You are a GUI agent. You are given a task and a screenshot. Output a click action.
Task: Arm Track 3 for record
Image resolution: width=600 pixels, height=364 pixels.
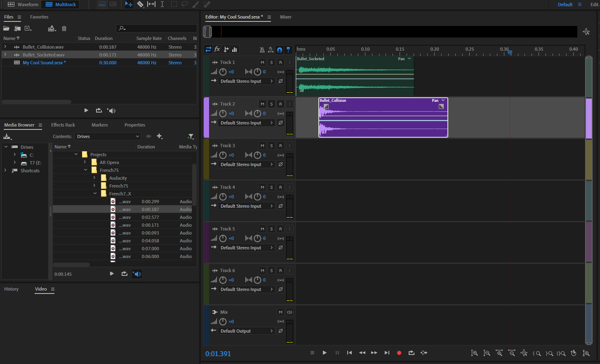280,146
